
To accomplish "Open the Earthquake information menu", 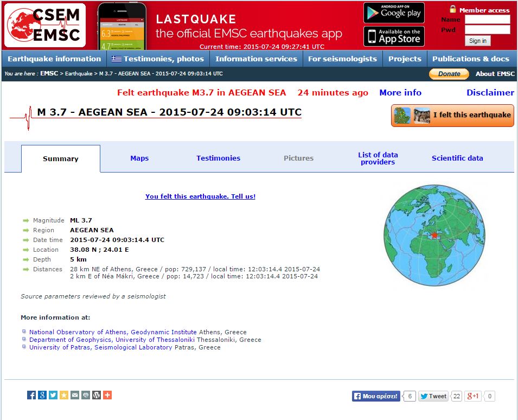I will [54, 59].
